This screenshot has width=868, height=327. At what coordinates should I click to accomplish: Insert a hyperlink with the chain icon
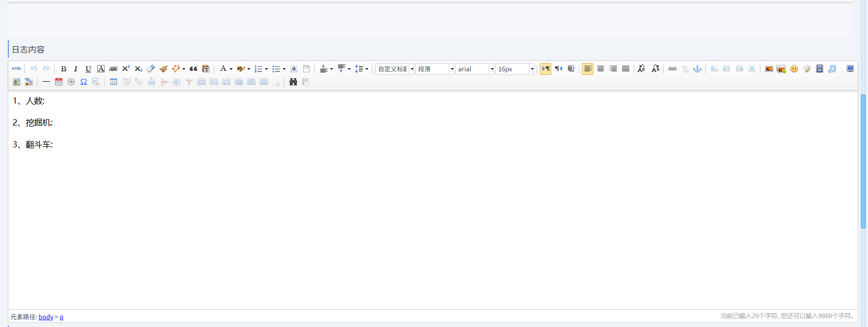tap(672, 69)
